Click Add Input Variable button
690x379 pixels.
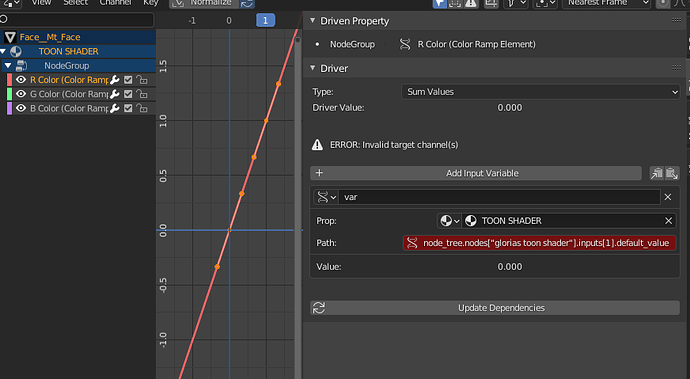(x=476, y=173)
